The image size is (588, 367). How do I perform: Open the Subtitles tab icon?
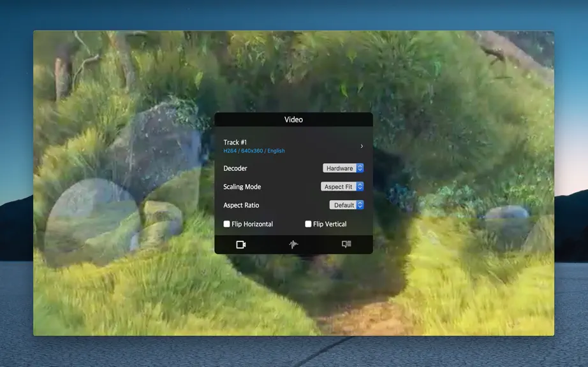click(x=346, y=244)
